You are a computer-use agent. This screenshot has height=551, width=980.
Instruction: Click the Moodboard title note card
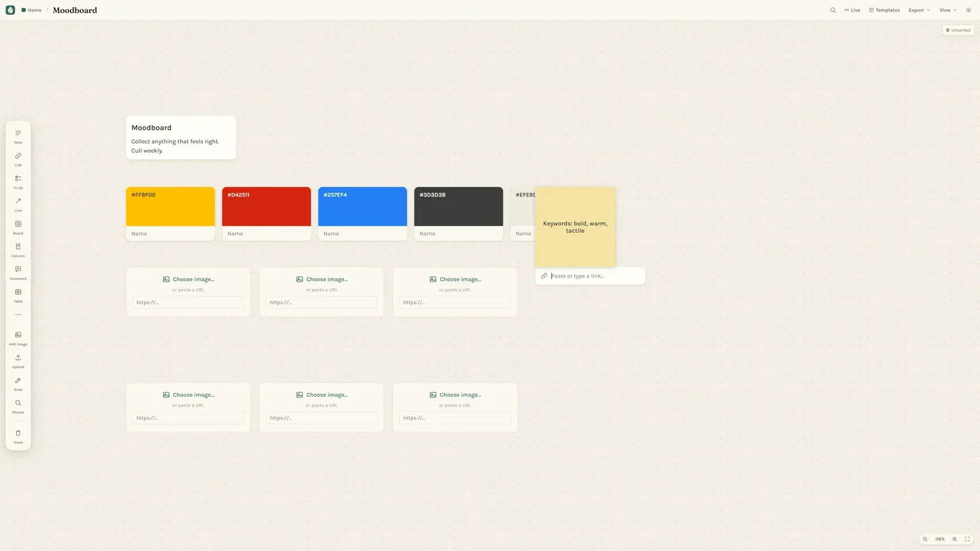(181, 138)
